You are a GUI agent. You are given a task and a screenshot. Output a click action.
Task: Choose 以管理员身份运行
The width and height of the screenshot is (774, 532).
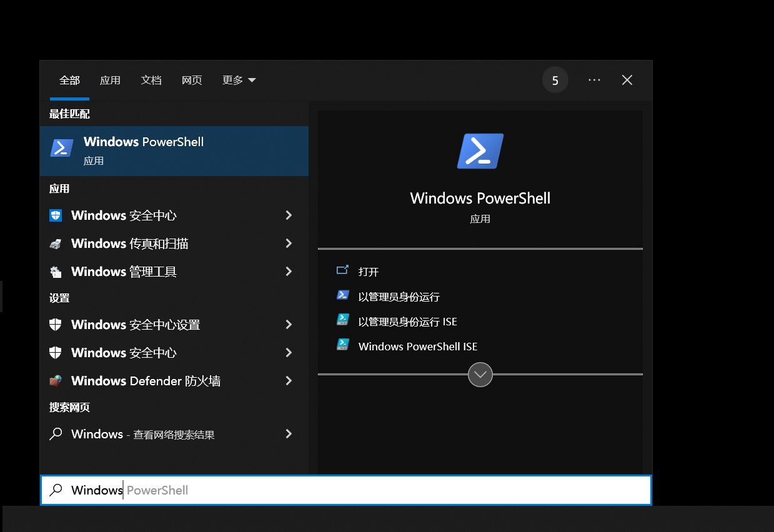pyautogui.click(x=399, y=297)
